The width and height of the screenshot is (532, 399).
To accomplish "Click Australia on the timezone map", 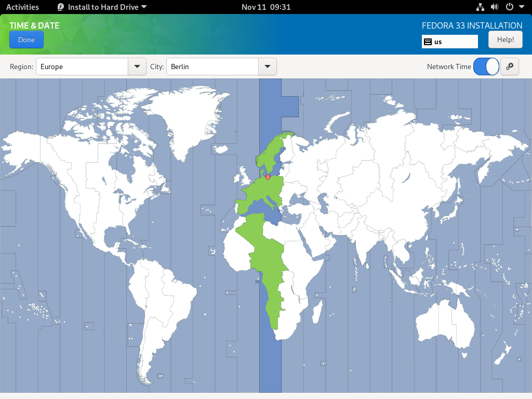I will point(446,324).
